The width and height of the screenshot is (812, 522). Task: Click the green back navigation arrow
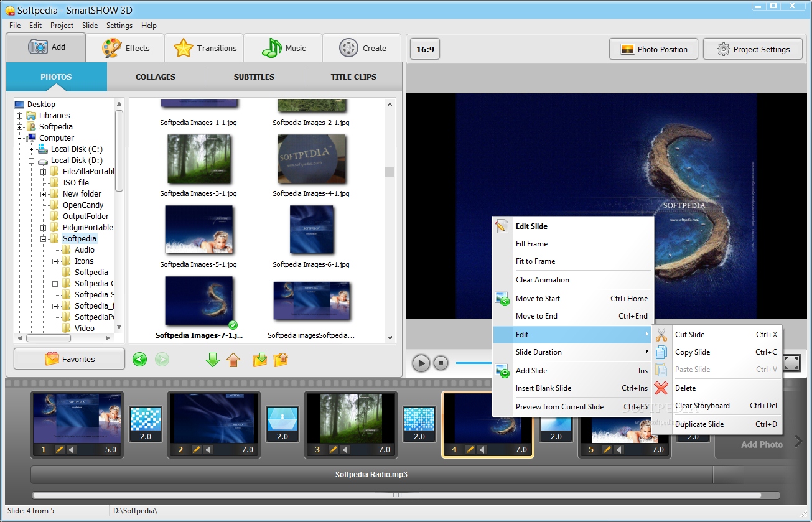[x=140, y=359]
